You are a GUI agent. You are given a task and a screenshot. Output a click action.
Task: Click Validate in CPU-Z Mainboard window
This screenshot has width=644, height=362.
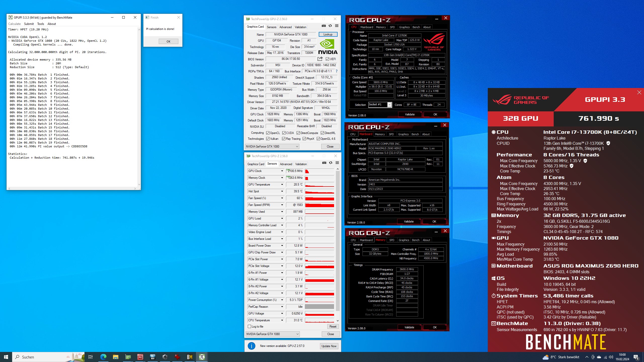pos(409,221)
